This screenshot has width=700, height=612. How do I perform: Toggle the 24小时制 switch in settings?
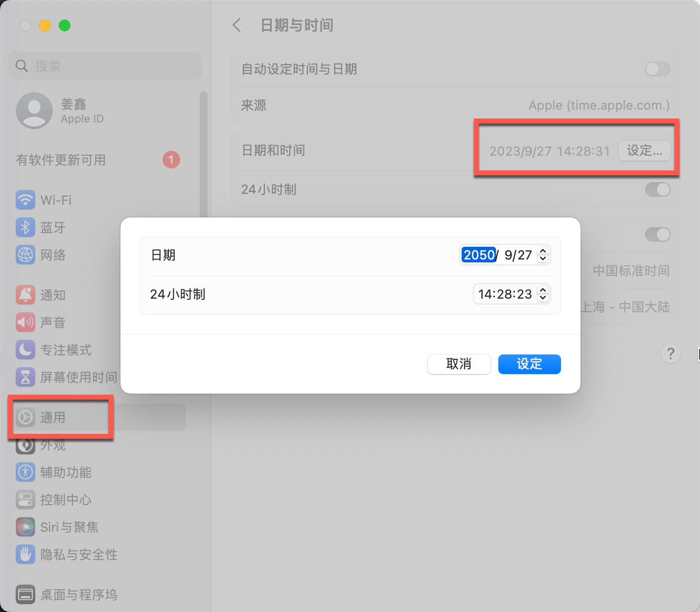pos(657,189)
